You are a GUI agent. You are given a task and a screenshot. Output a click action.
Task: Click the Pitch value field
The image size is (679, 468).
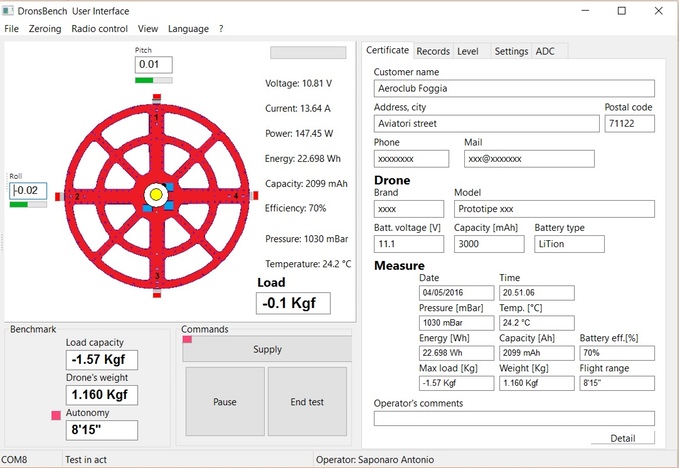154,65
